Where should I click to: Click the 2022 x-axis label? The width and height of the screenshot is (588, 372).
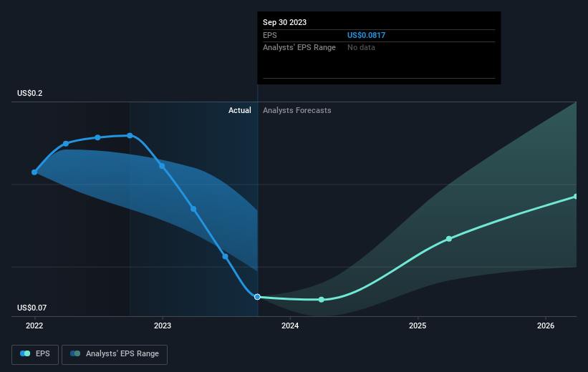[34, 325]
